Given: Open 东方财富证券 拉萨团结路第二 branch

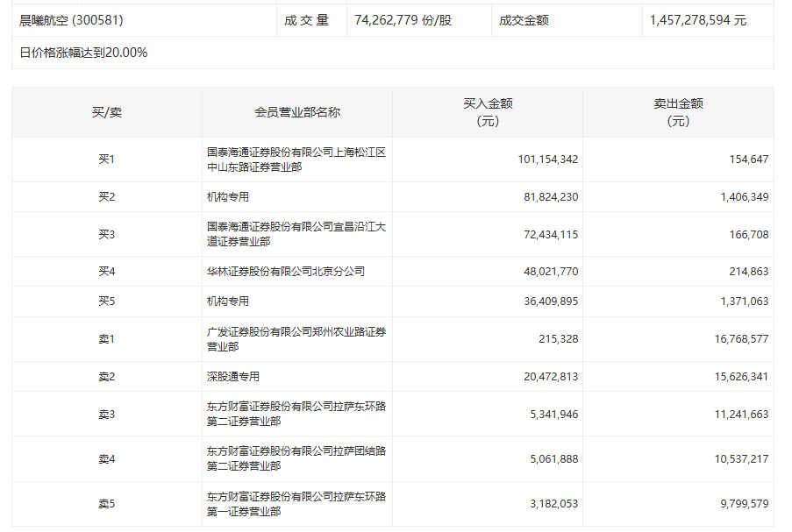Looking at the screenshot, I should pos(296,458).
